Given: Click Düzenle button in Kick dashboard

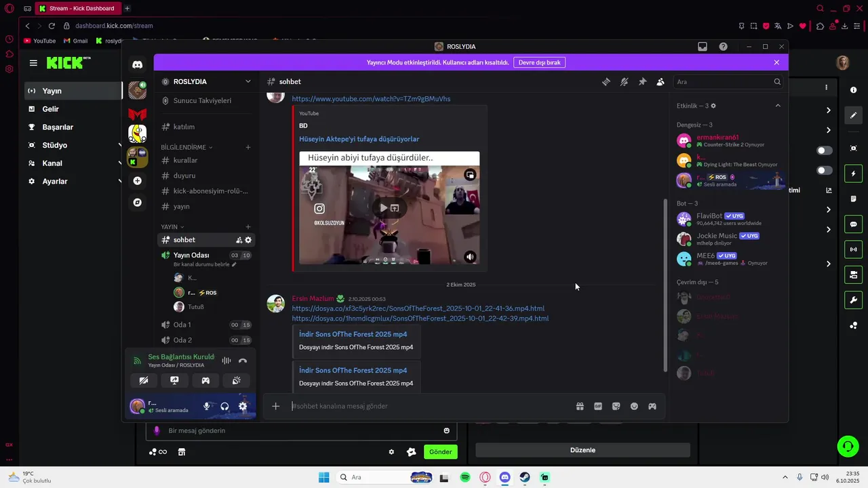Looking at the screenshot, I should point(583,450).
